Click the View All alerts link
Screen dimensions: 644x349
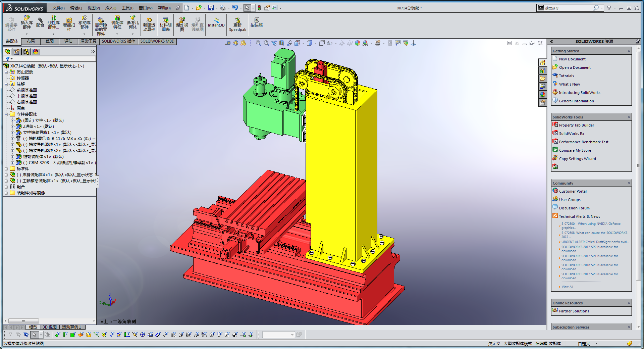(567, 287)
